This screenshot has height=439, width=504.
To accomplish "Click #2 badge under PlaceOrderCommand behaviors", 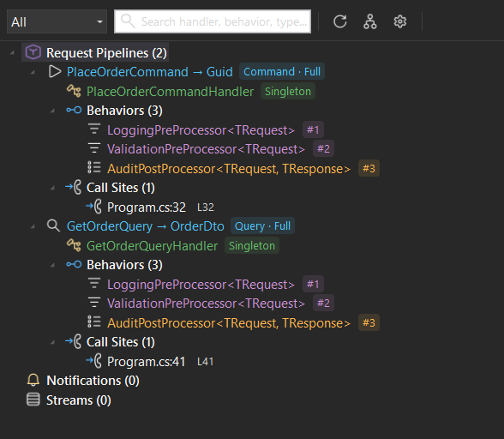I will point(323,148).
